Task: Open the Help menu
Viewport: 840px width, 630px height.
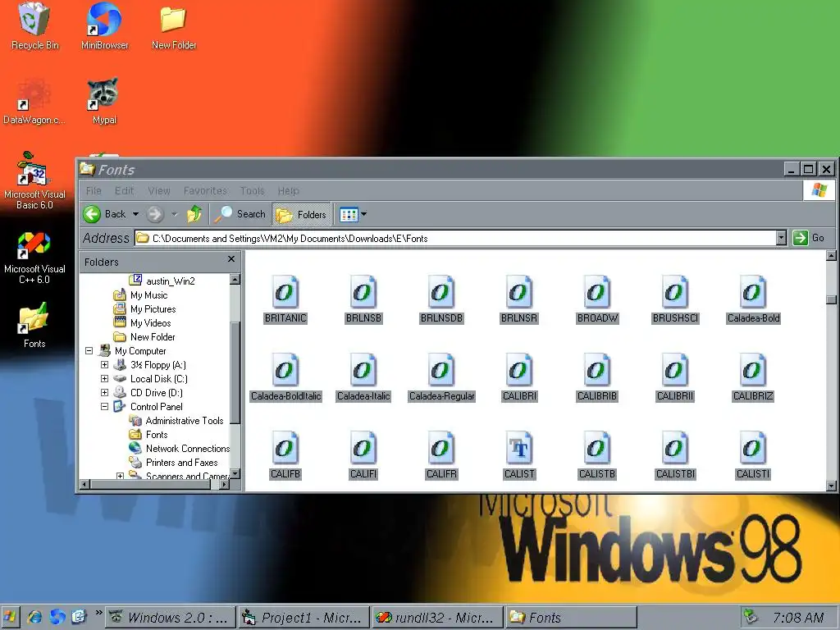Action: point(288,190)
